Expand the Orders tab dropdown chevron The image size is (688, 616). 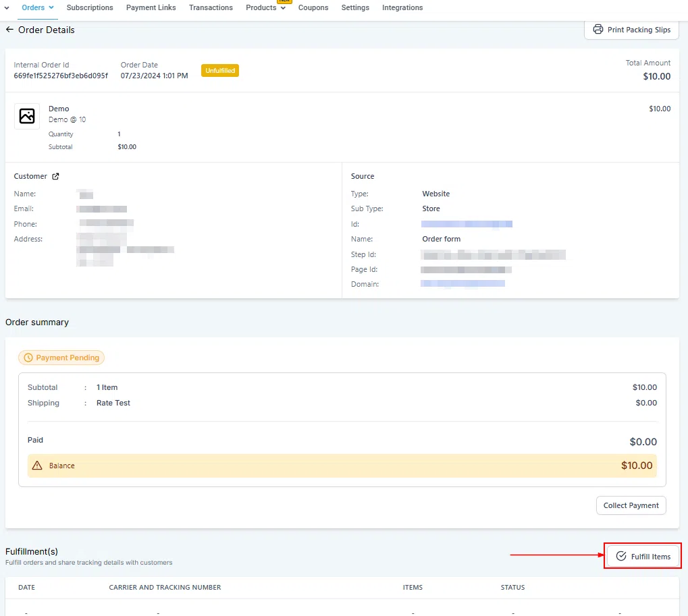(x=51, y=7)
